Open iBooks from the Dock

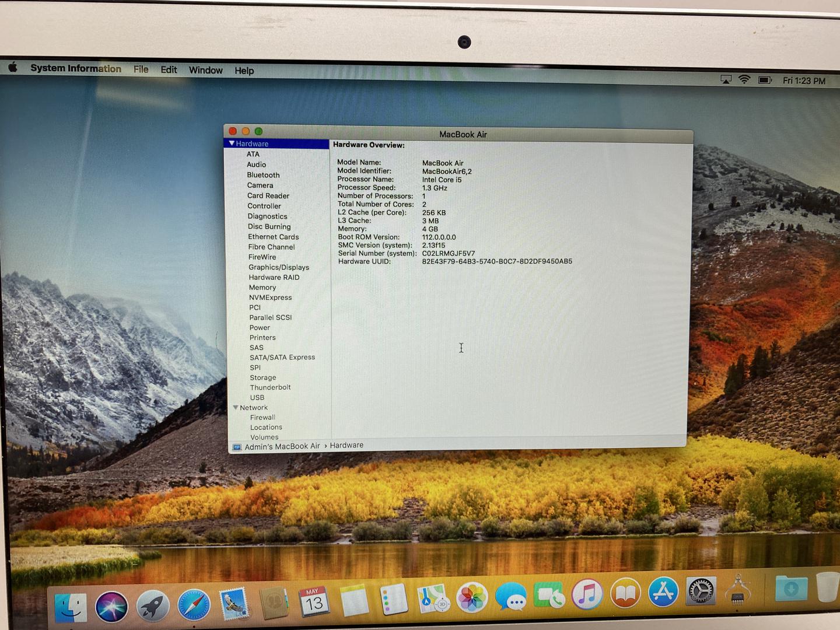tap(625, 593)
